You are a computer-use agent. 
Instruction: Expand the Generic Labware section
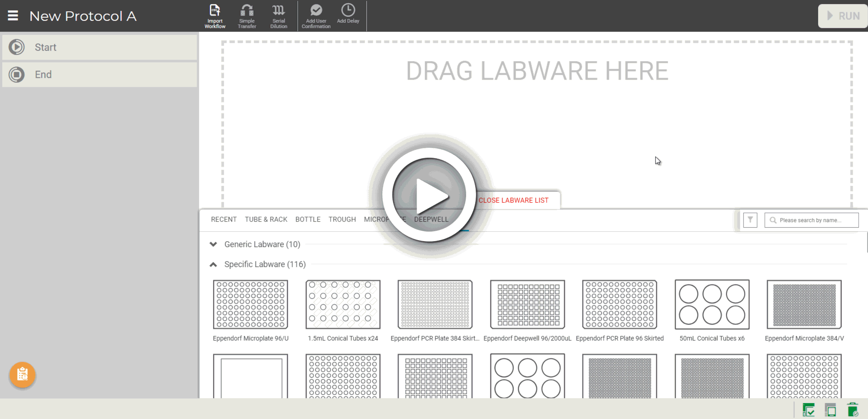213,244
